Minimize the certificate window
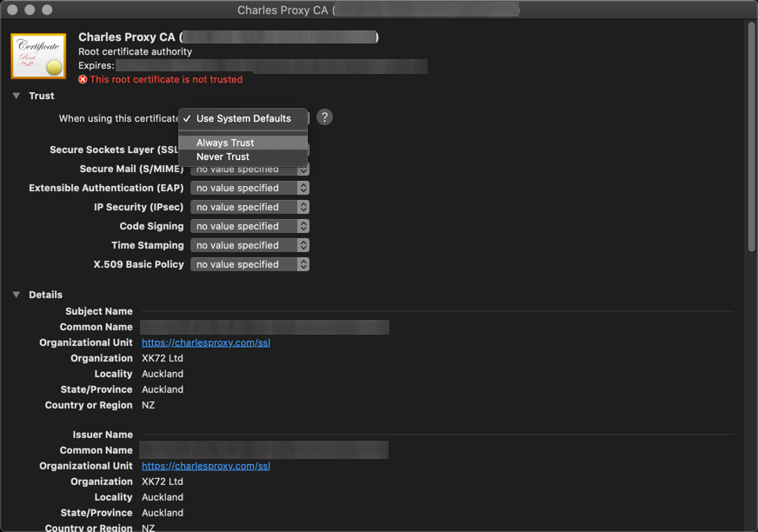758x532 pixels. point(30,10)
